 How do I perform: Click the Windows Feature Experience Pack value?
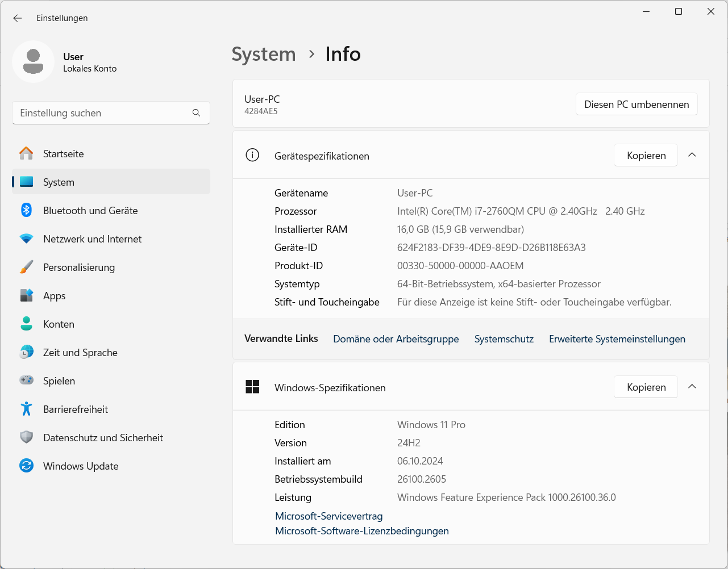tap(506, 497)
